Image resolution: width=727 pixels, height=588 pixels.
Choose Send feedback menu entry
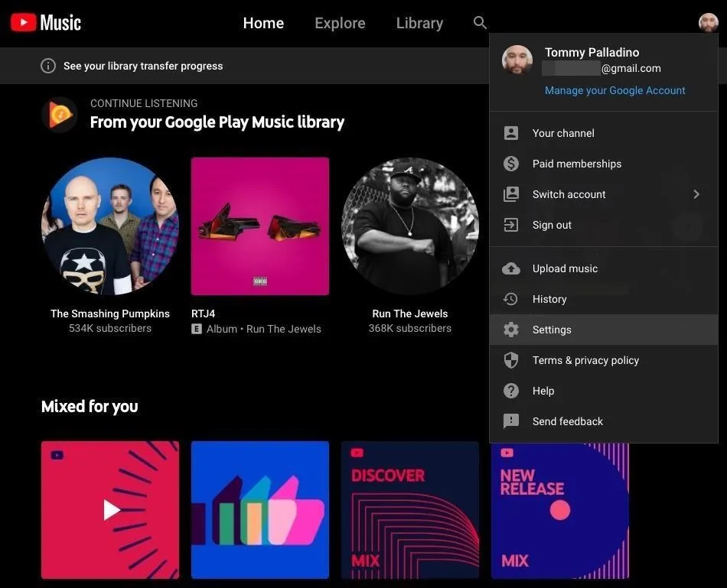(604, 421)
